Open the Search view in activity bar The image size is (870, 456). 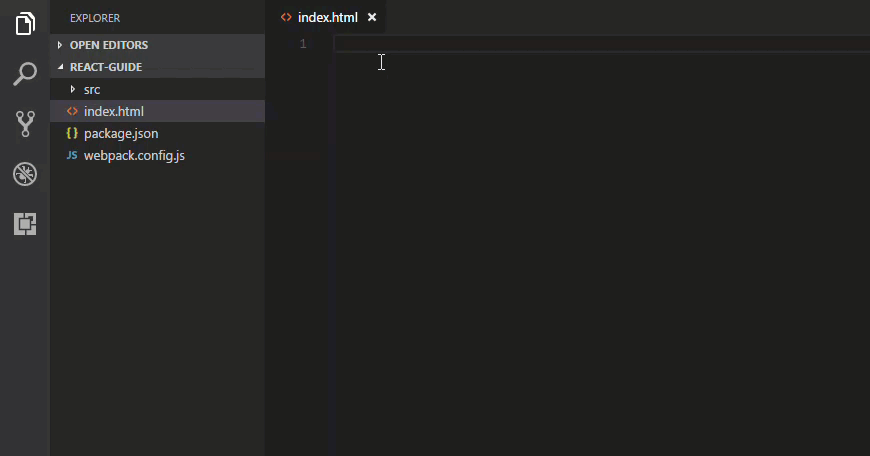pos(25,73)
